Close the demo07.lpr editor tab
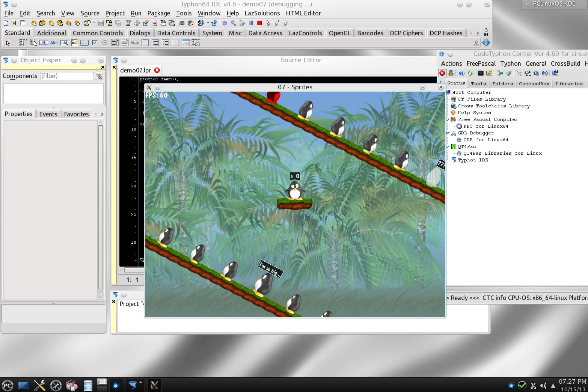The width and height of the screenshot is (588, 392). tap(157, 70)
